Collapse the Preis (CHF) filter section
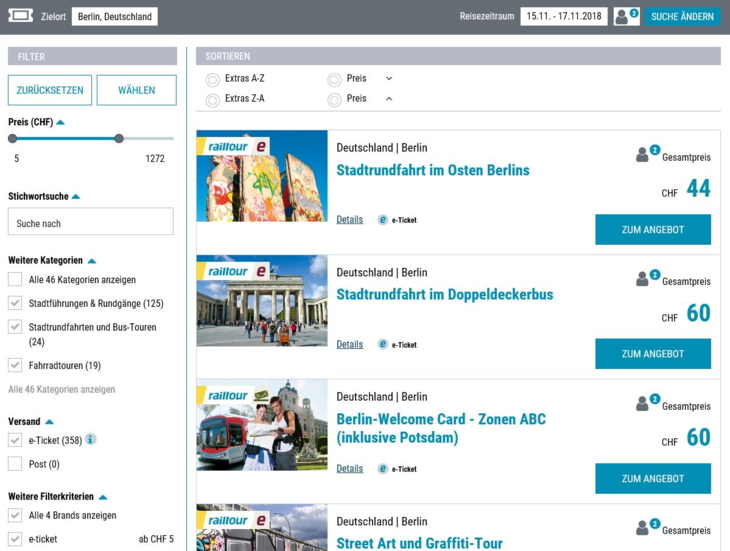Image resolution: width=730 pixels, height=551 pixels. click(x=61, y=123)
